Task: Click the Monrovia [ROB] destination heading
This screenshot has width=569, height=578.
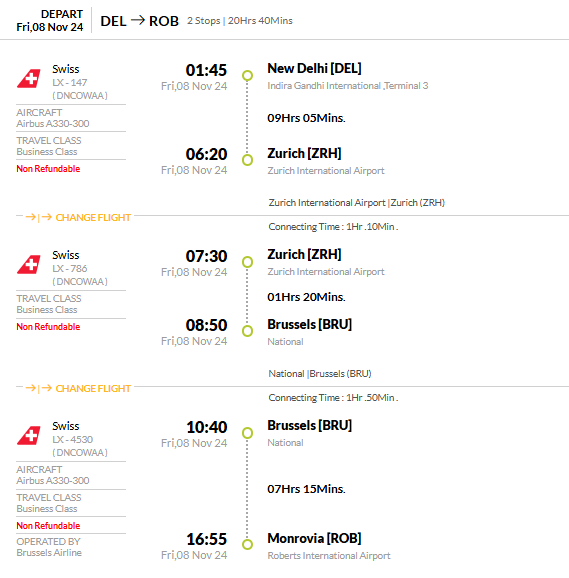Action: (x=314, y=539)
